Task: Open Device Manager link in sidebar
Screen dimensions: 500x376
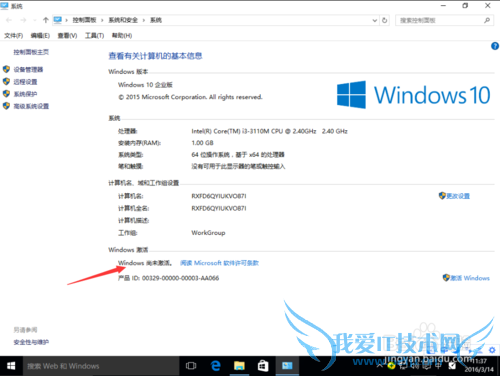Action: [28, 69]
